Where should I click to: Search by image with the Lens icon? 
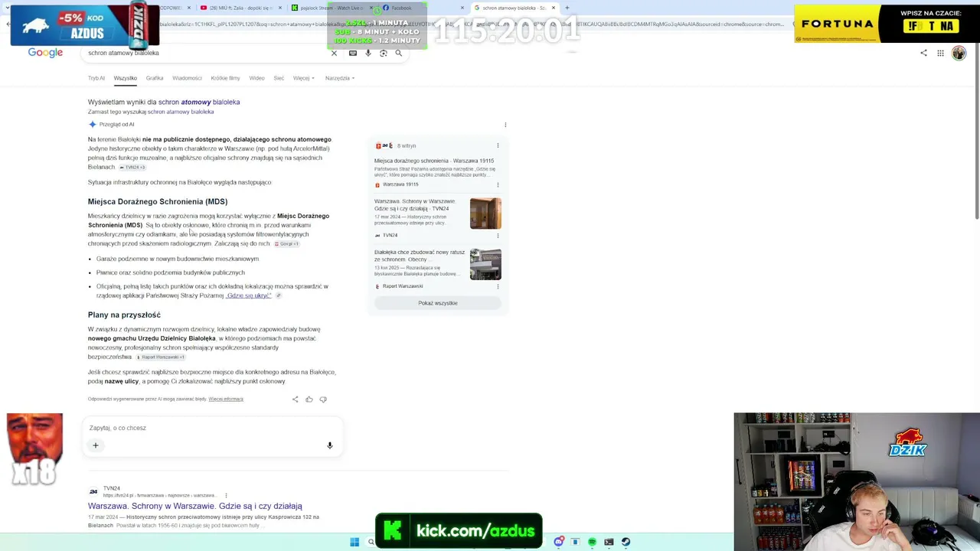tap(384, 54)
